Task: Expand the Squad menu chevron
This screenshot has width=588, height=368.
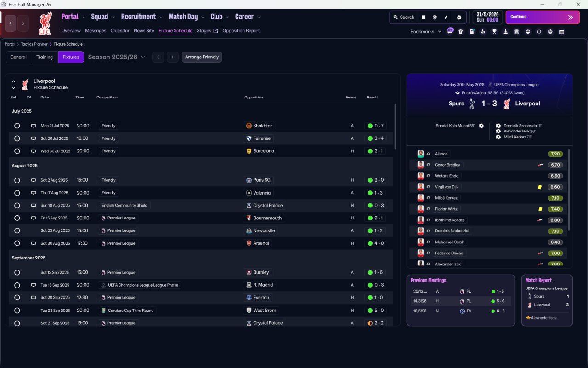Action: [113, 17]
